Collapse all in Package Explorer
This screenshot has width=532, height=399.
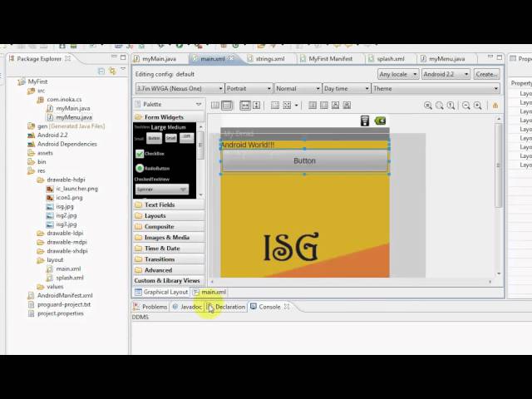click(x=101, y=71)
